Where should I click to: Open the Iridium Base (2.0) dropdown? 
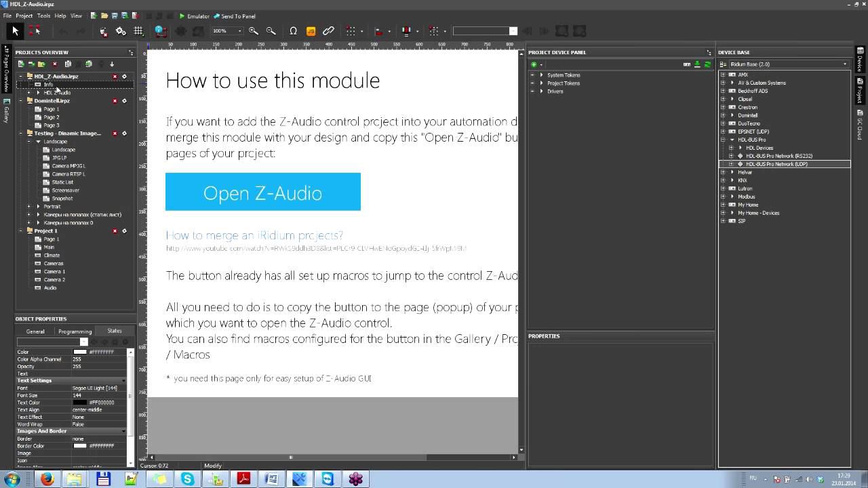(x=845, y=64)
